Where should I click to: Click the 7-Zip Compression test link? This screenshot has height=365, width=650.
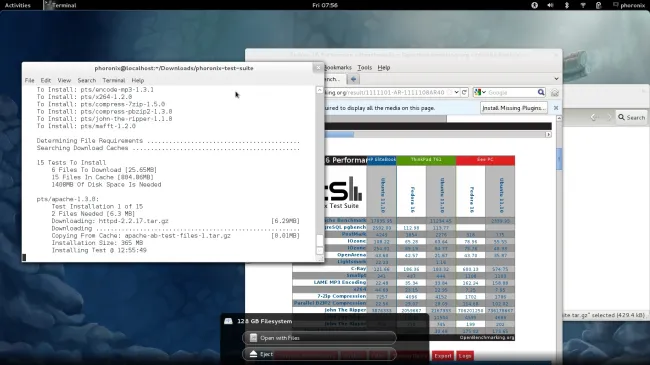click(x=342, y=296)
